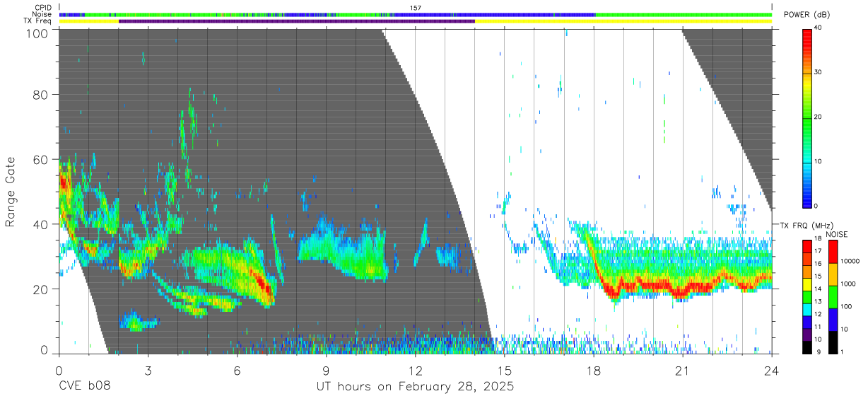This screenshot has height=401, width=868.
Task: Click the Range Gate y-axis title
Action: coord(11,191)
